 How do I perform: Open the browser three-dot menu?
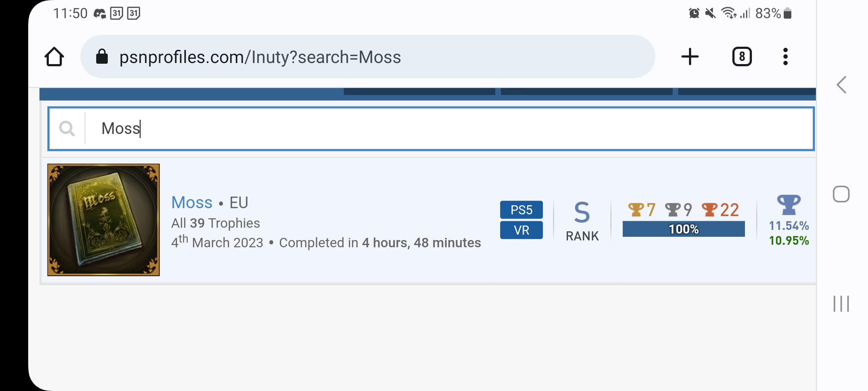(x=785, y=57)
